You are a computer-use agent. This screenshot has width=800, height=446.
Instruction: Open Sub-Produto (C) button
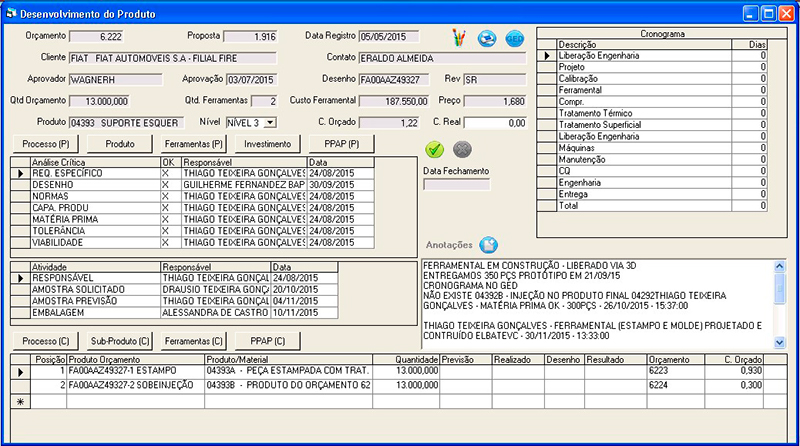[120, 341]
